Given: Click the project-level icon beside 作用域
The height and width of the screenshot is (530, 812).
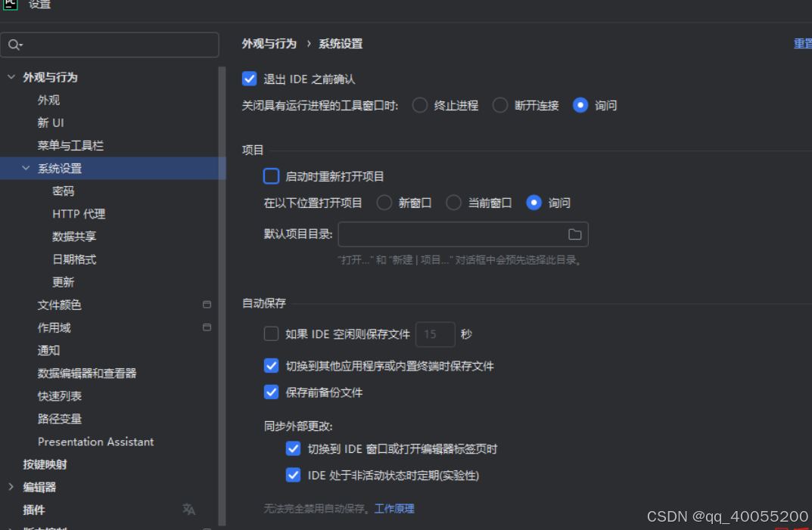Looking at the screenshot, I should (x=207, y=327).
